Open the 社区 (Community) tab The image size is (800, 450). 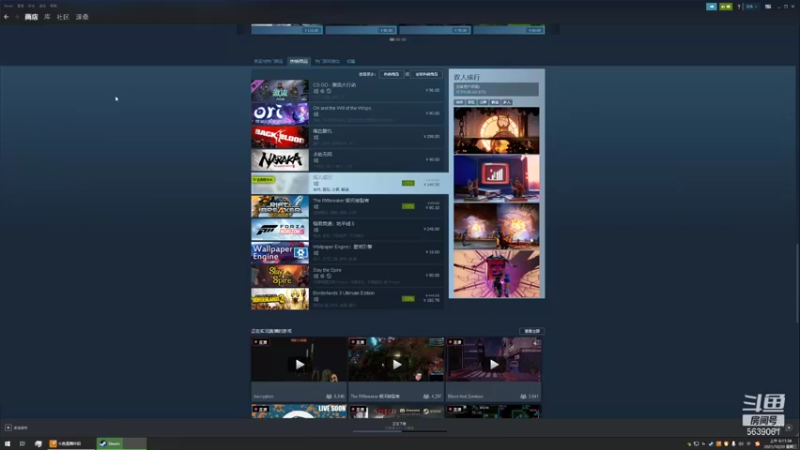pyautogui.click(x=63, y=17)
